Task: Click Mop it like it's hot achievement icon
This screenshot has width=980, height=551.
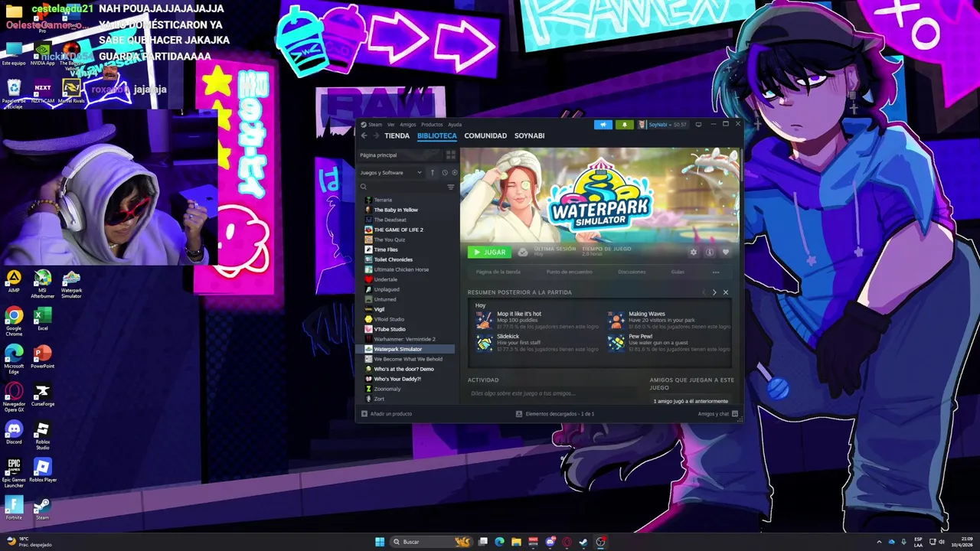Action: click(484, 320)
